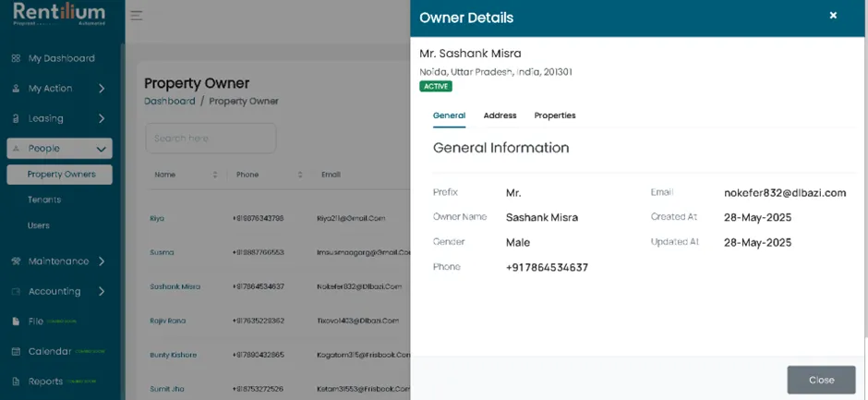The width and height of the screenshot is (868, 400).
Task: Click the Noida, Uttar Pradesh address line
Action: coord(496,72)
